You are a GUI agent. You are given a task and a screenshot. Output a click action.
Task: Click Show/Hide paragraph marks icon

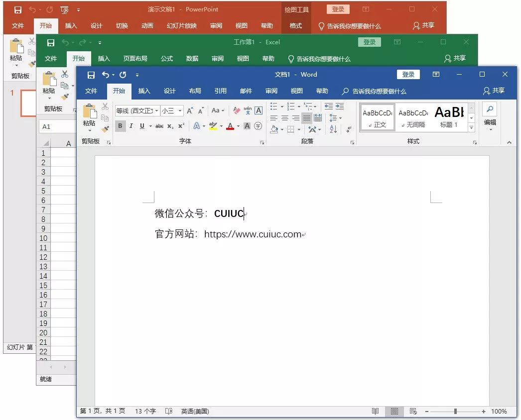click(349, 129)
